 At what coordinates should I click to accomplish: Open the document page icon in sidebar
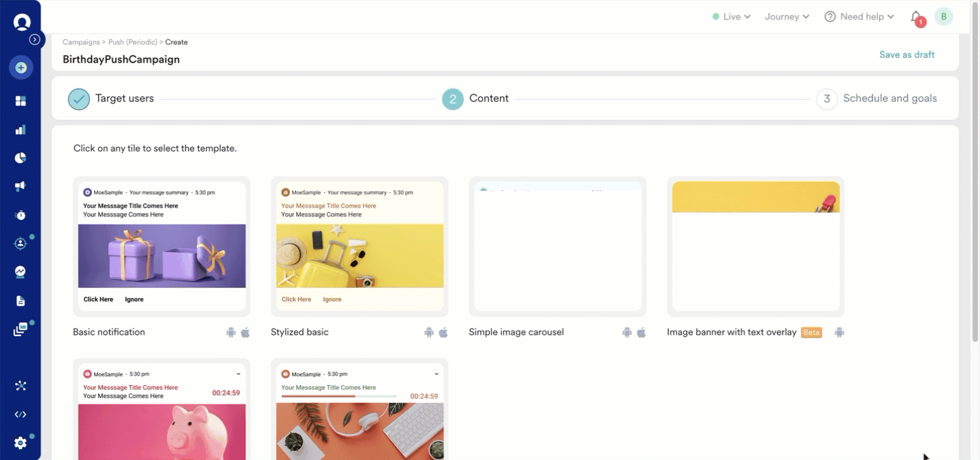click(20, 301)
